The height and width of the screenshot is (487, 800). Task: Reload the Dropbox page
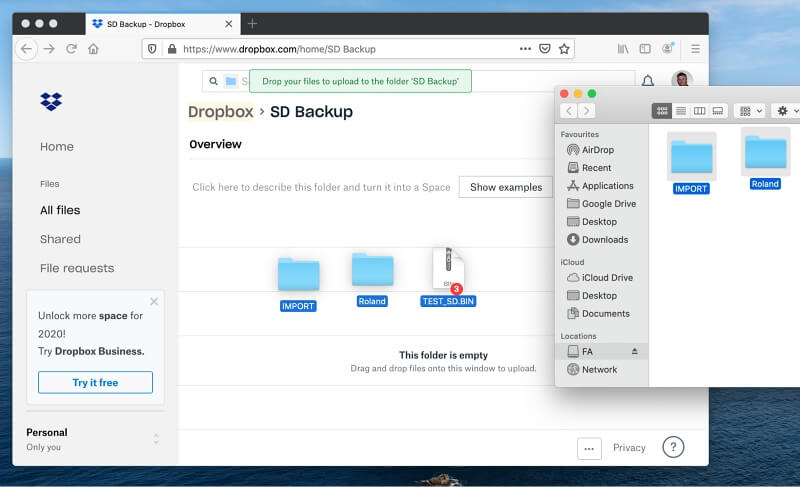[x=71, y=49]
